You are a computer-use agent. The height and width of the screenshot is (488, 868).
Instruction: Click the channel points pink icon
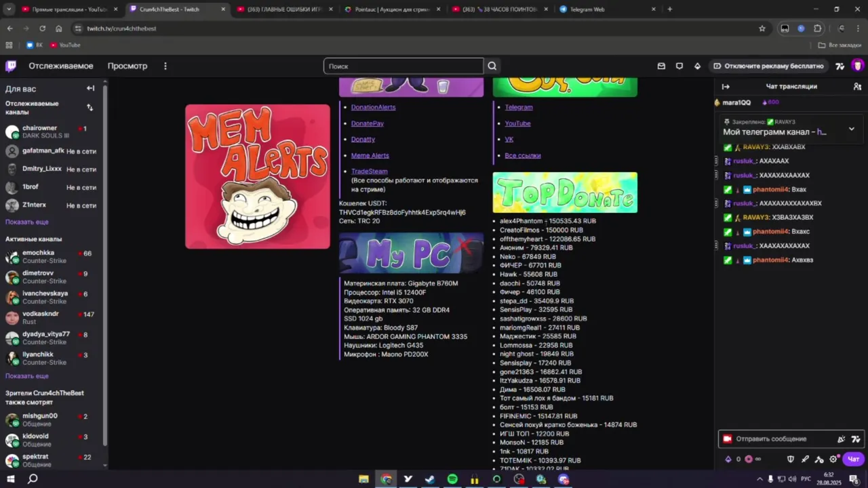(749, 459)
